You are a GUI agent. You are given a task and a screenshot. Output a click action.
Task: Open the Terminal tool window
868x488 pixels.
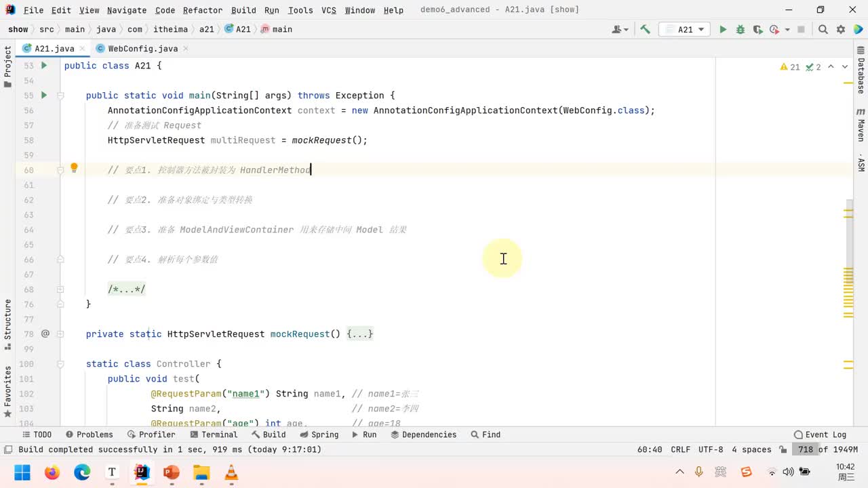click(214, 434)
